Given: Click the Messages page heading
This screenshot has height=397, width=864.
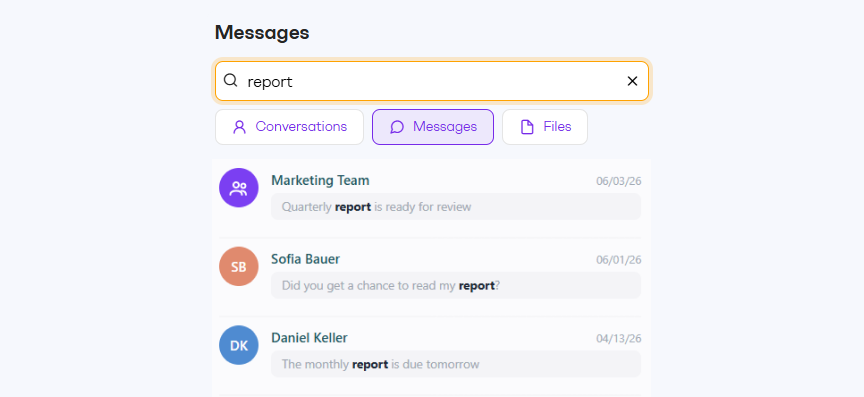Looking at the screenshot, I should click(262, 33).
